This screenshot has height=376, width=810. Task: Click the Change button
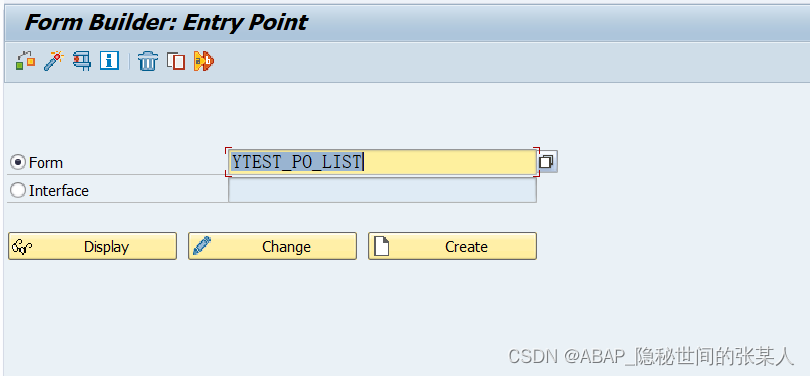(272, 246)
